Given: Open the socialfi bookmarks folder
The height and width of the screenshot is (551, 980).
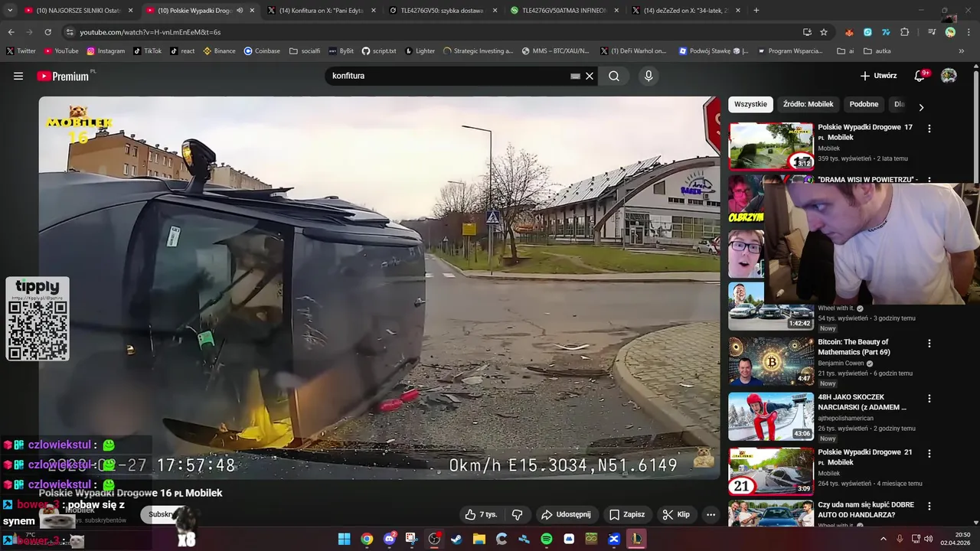Looking at the screenshot, I should 305,51.
